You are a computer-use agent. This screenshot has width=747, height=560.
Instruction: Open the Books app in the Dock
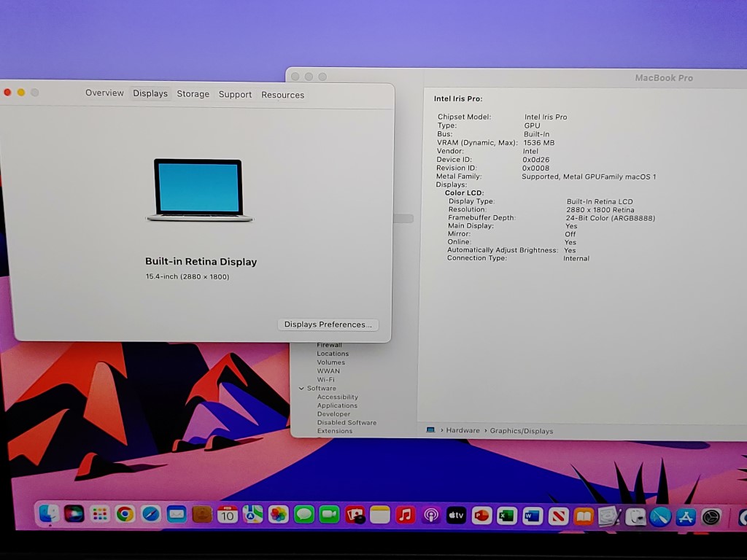click(584, 516)
